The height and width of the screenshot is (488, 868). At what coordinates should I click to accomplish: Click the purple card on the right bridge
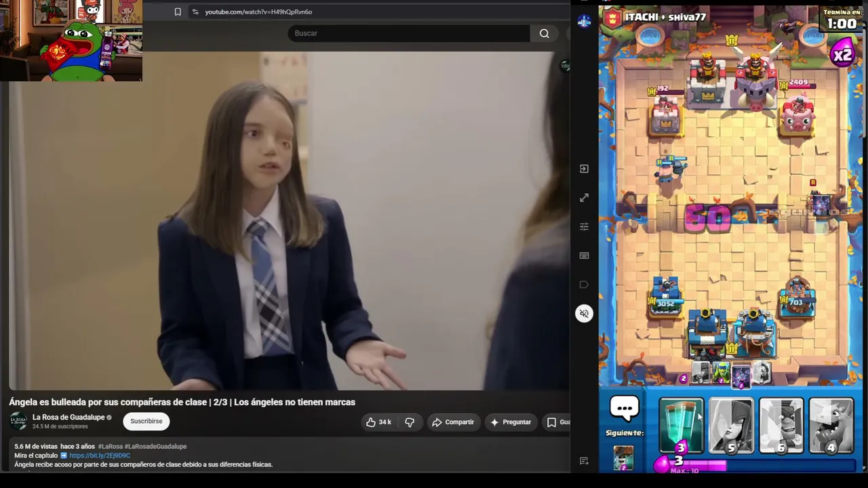[820, 205]
